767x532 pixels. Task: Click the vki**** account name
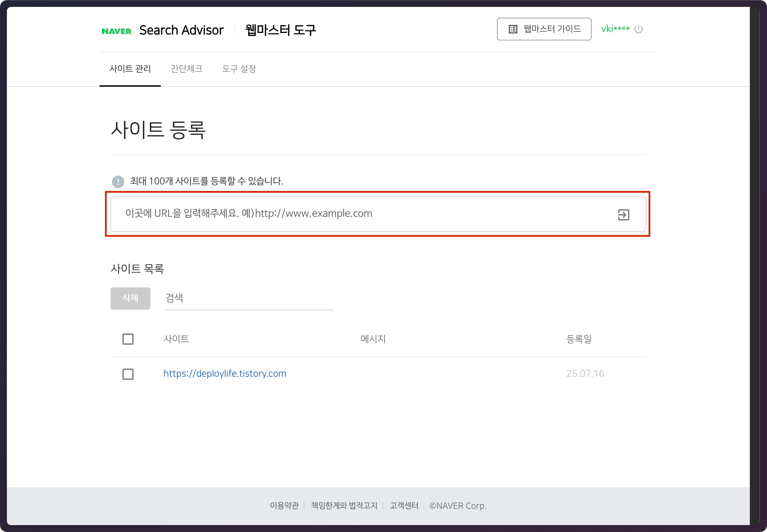(x=616, y=29)
